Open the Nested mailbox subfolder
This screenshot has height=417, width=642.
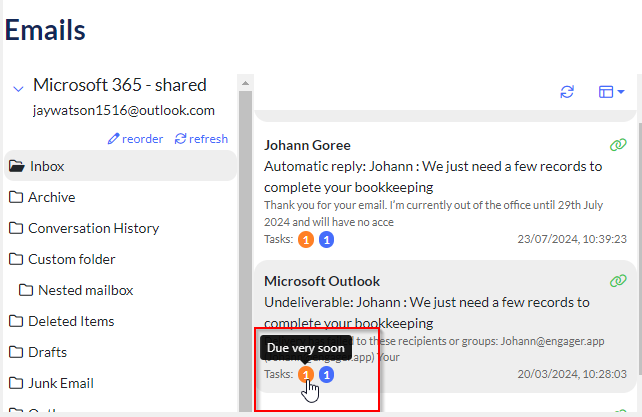coord(85,290)
